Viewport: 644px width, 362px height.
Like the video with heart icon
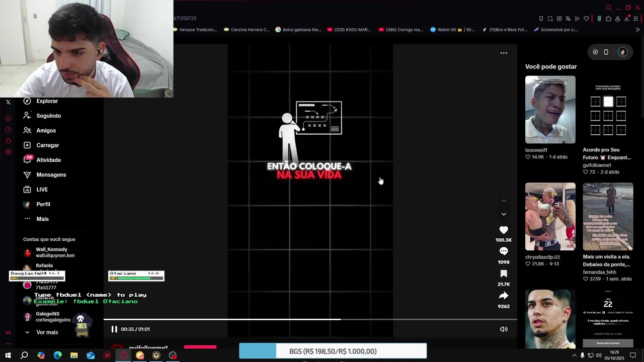(504, 230)
